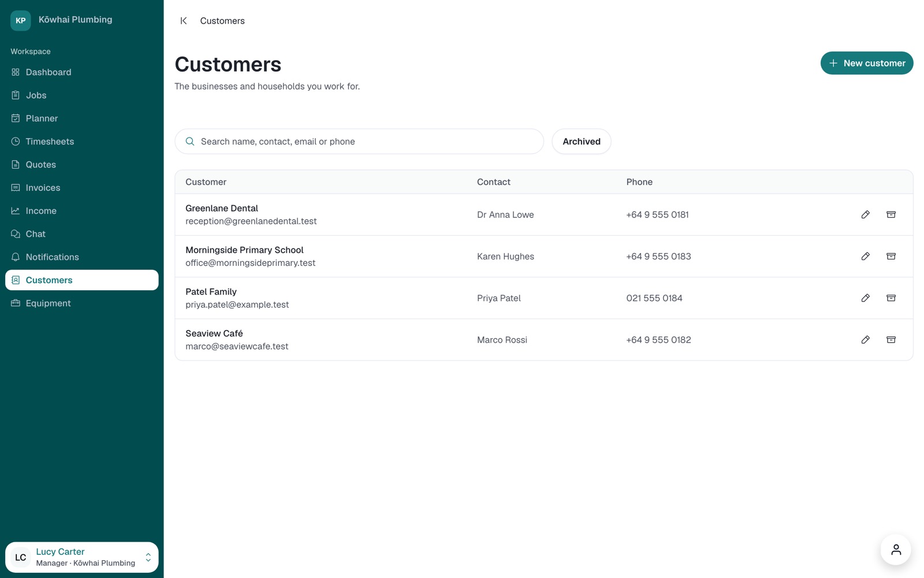Click office@morningsideprimary.test email
The image size is (924, 578).
coord(251,263)
